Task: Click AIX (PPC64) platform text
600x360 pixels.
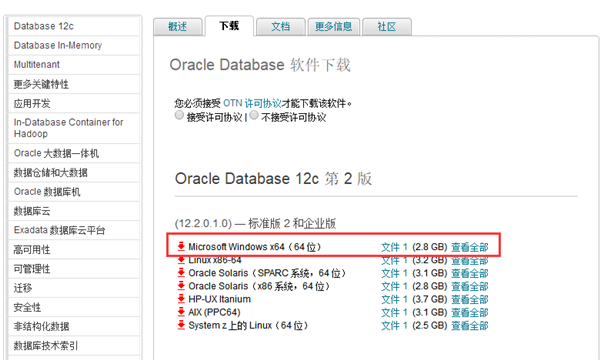Action: [x=214, y=312]
